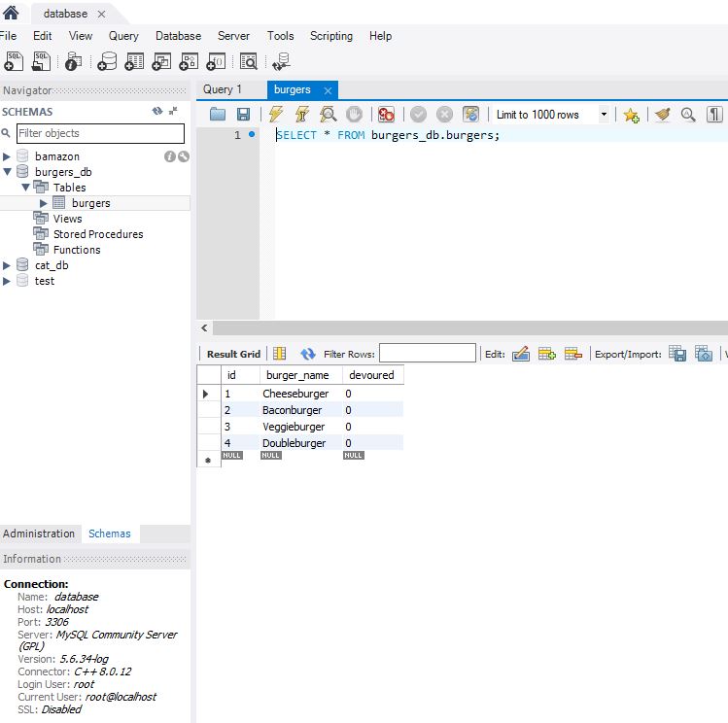Screen dimensions: 728x723
Task: Rollback transaction X icon
Action: (444, 114)
